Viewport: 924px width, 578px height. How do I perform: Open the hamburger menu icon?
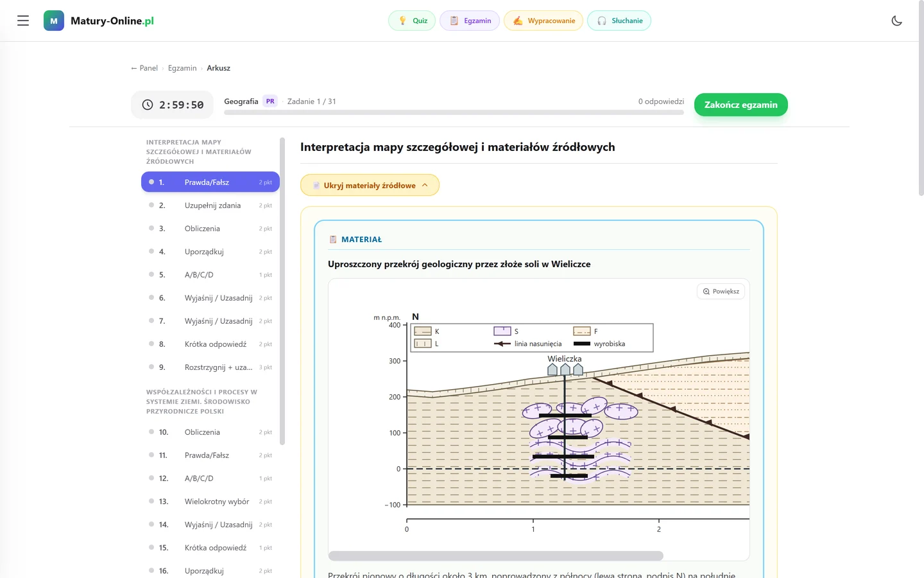click(x=23, y=21)
